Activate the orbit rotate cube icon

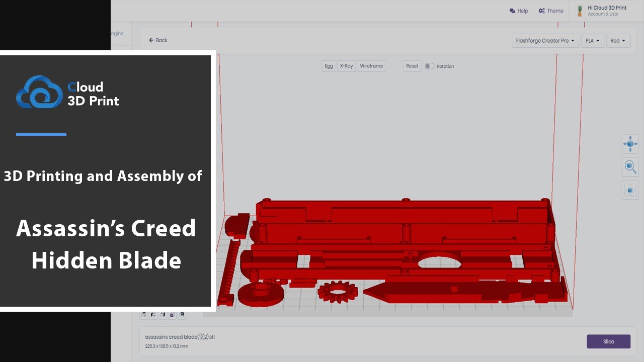tap(630, 190)
